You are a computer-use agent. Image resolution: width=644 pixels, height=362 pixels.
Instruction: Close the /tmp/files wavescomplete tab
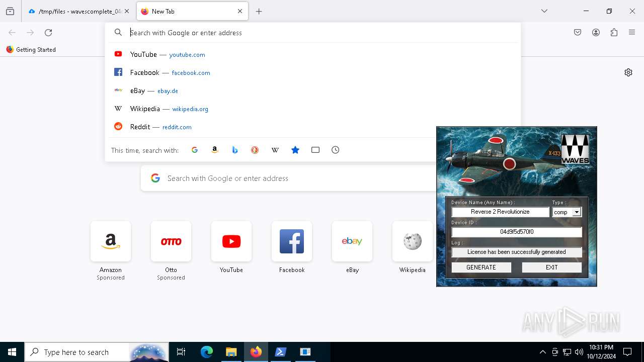(127, 11)
